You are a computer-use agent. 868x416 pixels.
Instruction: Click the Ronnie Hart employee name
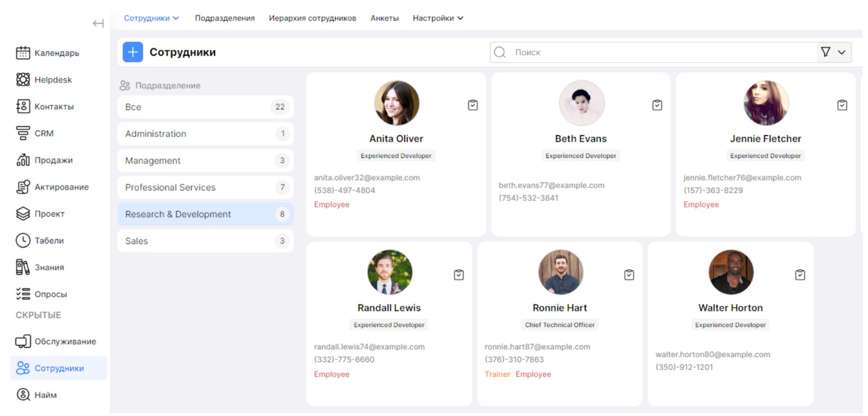pyautogui.click(x=560, y=308)
